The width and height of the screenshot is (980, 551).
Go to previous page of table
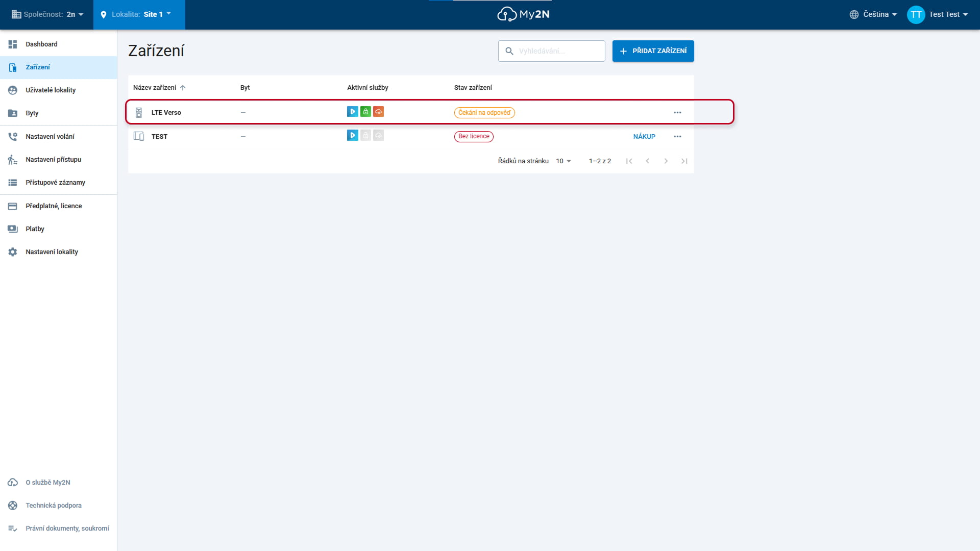pyautogui.click(x=648, y=161)
